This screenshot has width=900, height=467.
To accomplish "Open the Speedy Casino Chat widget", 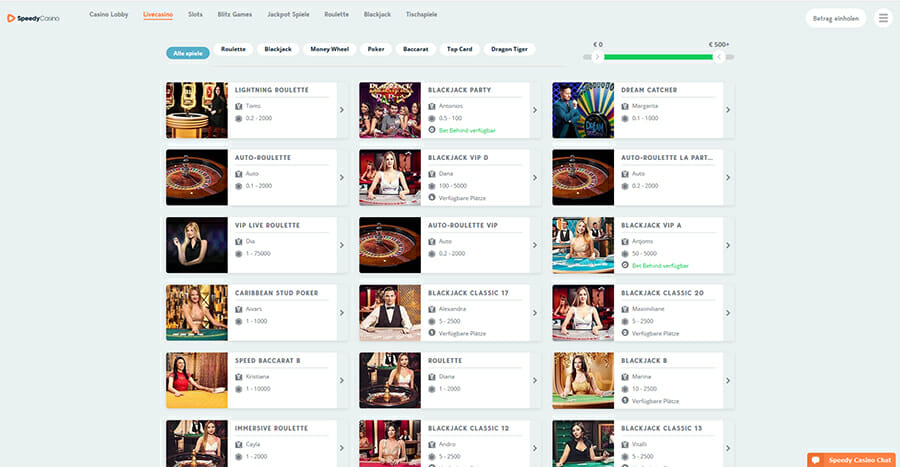I will pos(851,460).
